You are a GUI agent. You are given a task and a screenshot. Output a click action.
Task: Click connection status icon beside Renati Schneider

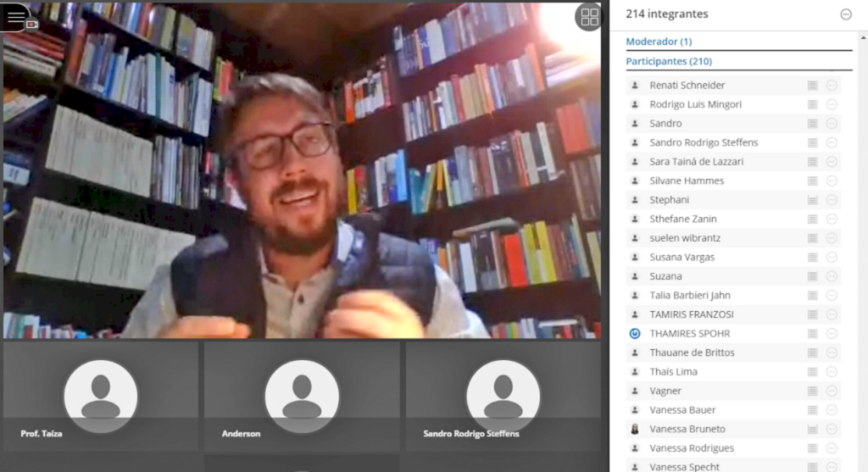tap(812, 86)
